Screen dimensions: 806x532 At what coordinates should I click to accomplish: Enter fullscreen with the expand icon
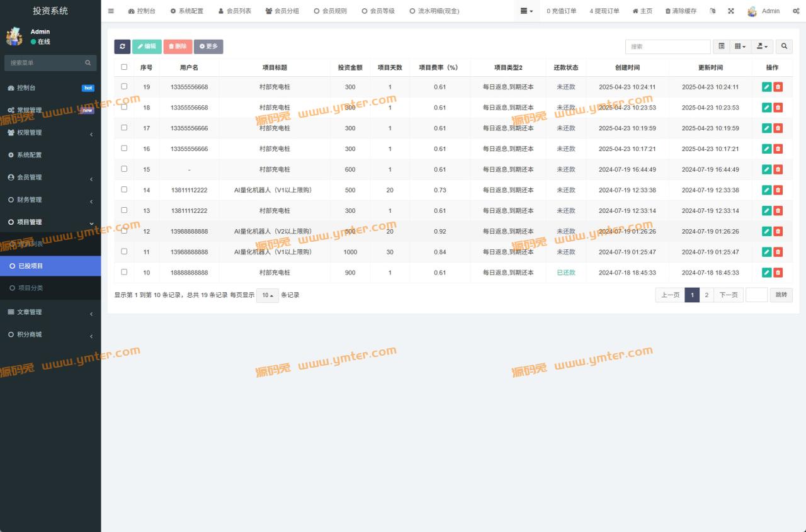730,11
